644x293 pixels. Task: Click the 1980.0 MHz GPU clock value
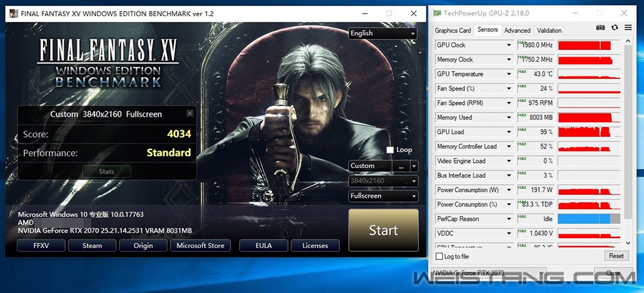click(537, 45)
